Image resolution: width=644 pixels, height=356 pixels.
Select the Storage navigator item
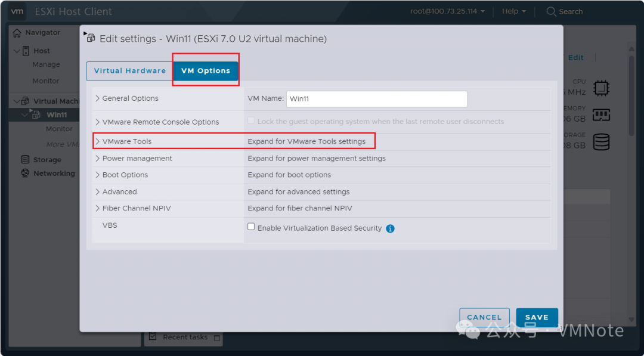(x=47, y=160)
